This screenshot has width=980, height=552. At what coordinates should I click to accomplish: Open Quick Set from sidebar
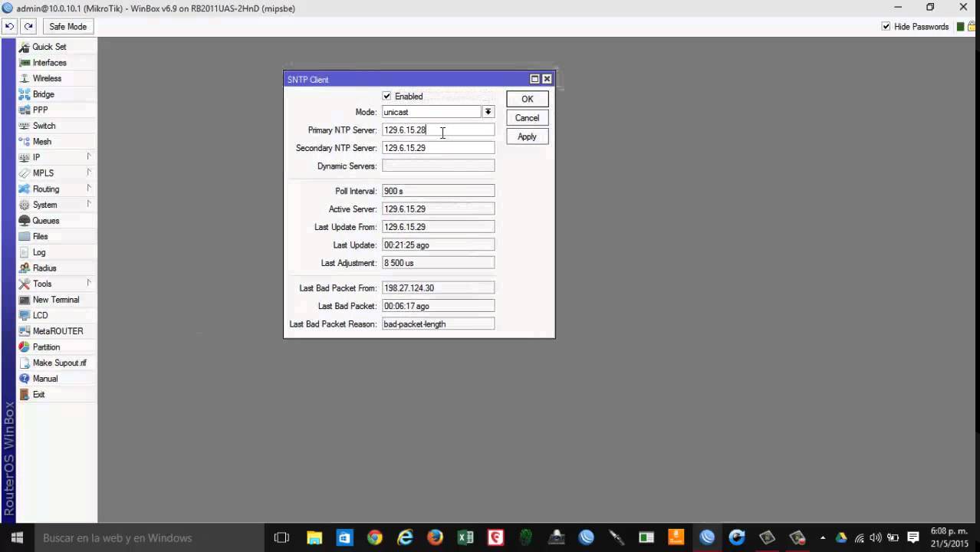[57, 47]
